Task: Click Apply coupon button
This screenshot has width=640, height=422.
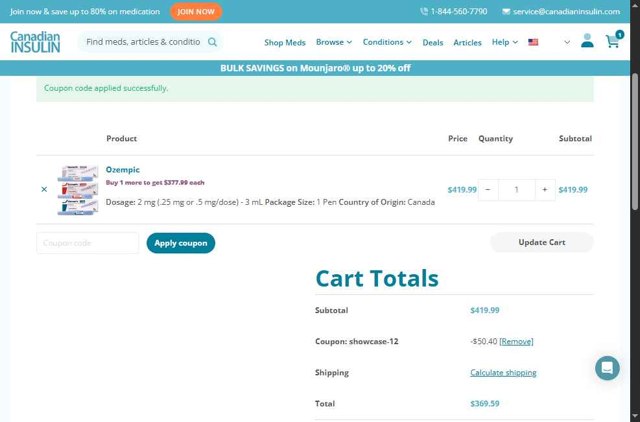Action: 181,243
